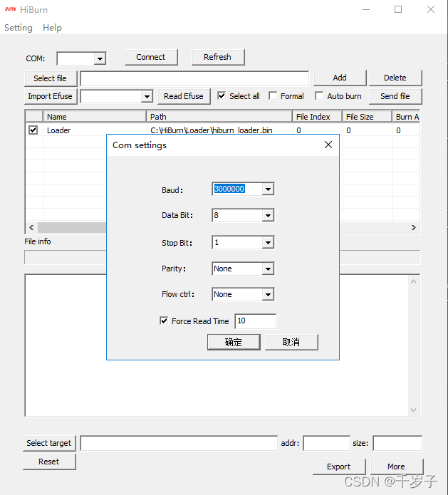Click the addr input field
The image size is (448, 495).
(x=327, y=443)
